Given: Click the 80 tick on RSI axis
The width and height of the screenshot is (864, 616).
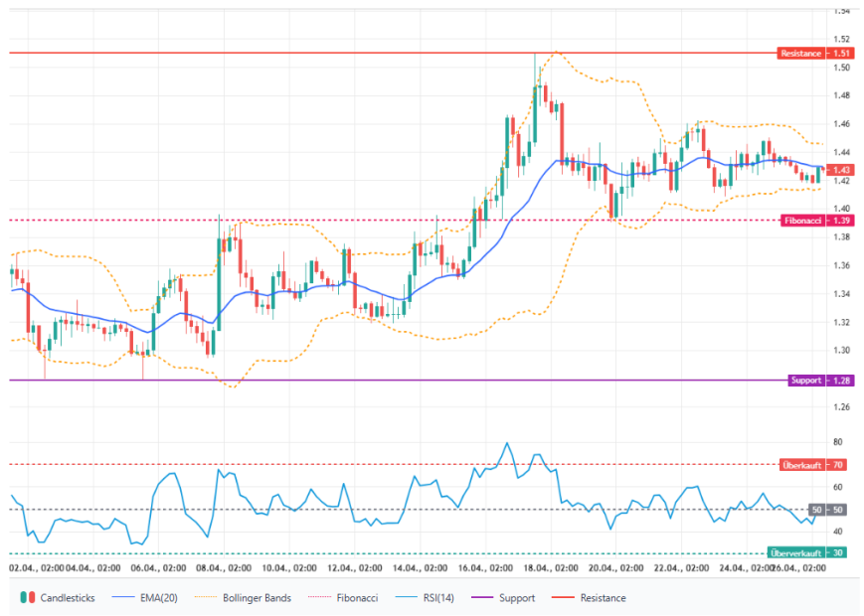Looking at the screenshot, I should (x=837, y=442).
